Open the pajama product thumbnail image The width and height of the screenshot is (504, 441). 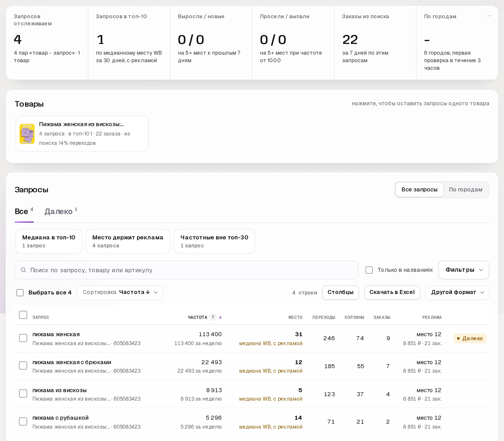click(x=27, y=134)
